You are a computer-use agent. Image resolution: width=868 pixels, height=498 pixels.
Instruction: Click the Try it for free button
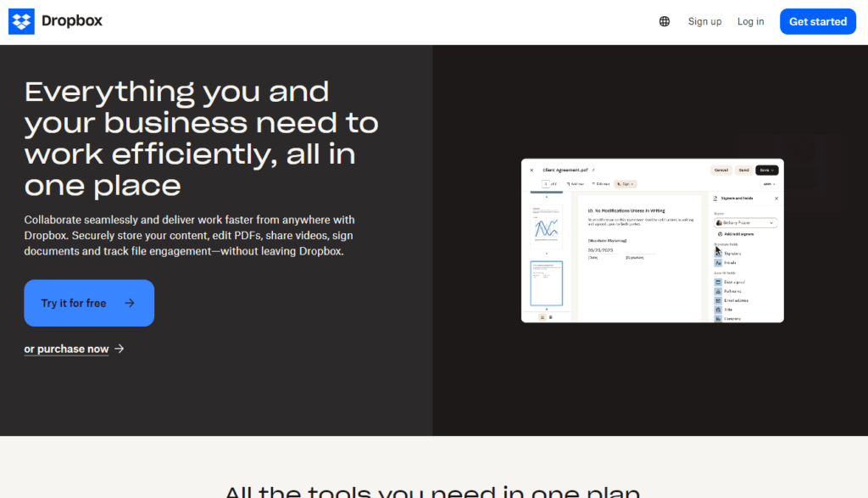pyautogui.click(x=89, y=303)
